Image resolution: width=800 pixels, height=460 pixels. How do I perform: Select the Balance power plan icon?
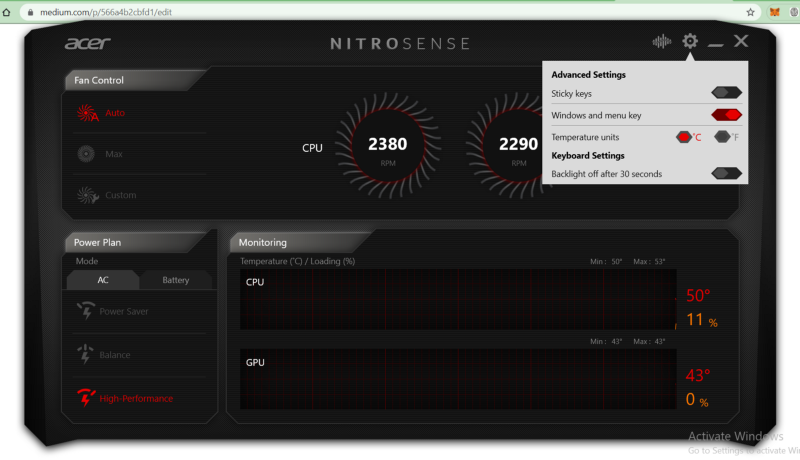86,354
